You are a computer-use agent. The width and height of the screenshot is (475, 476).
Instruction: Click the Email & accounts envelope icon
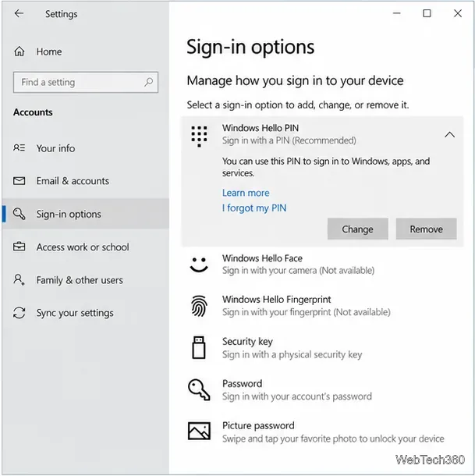[19, 181]
